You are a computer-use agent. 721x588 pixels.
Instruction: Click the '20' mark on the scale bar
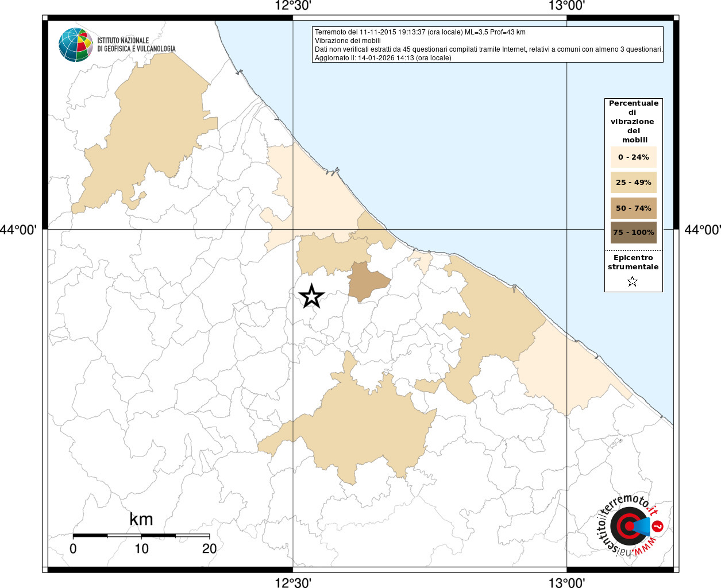click(209, 548)
